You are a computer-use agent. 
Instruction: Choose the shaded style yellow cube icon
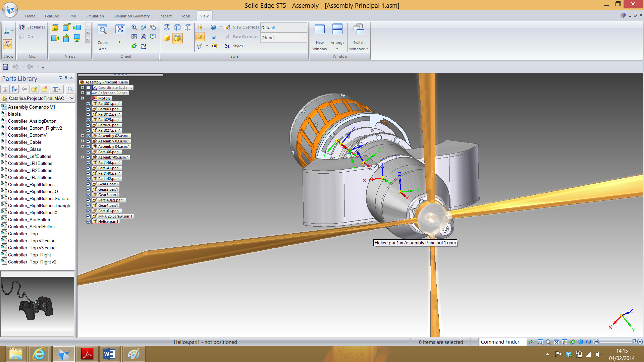167,38
